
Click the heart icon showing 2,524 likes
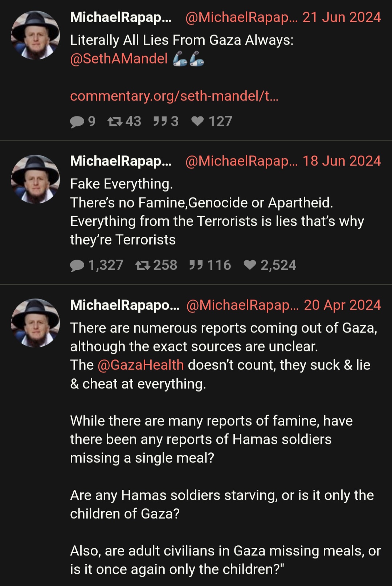(250, 265)
